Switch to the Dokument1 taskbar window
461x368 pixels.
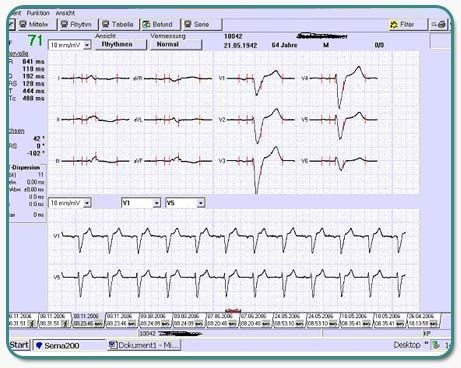[x=144, y=345]
